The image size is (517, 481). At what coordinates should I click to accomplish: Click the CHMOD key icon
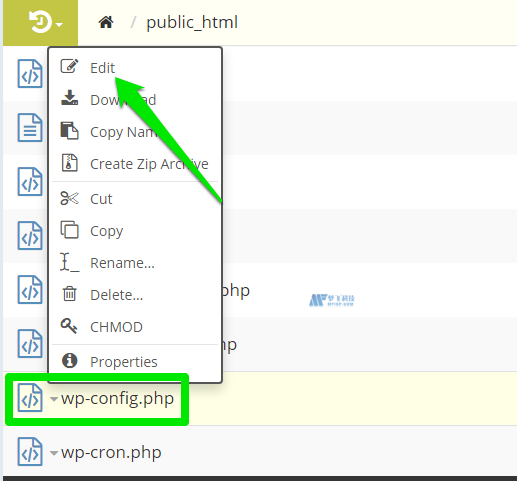click(69, 326)
